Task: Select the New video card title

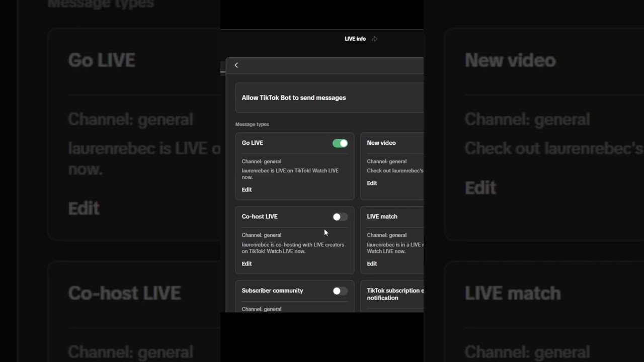Action: [x=381, y=143]
